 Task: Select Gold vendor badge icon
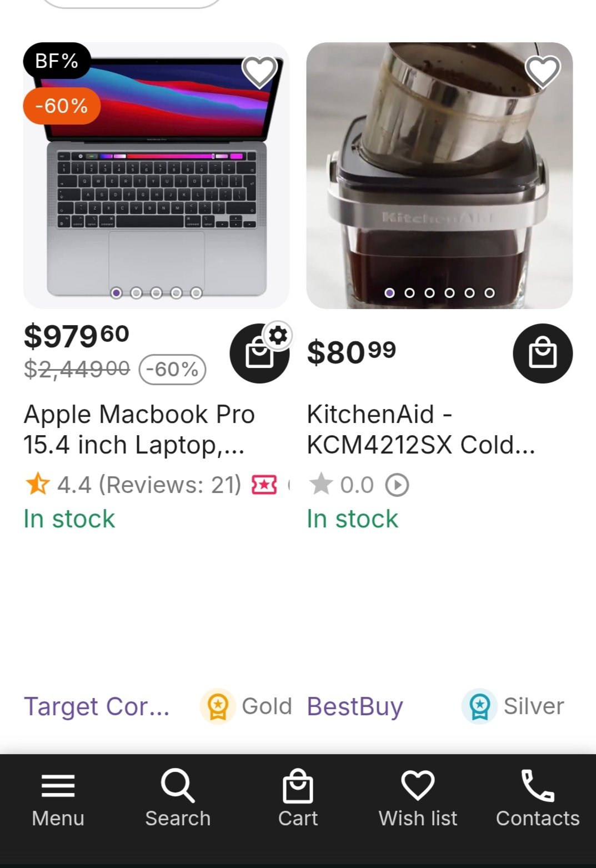tap(218, 706)
